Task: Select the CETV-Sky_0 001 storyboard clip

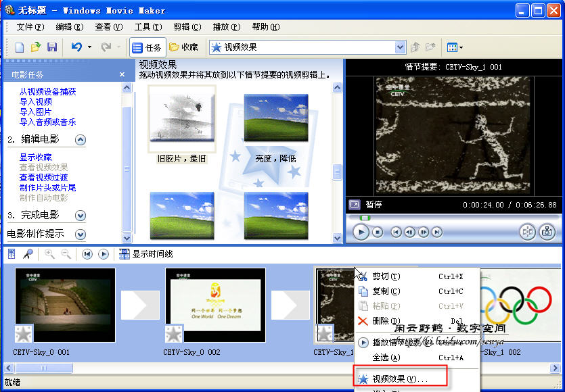Action: click(x=65, y=305)
